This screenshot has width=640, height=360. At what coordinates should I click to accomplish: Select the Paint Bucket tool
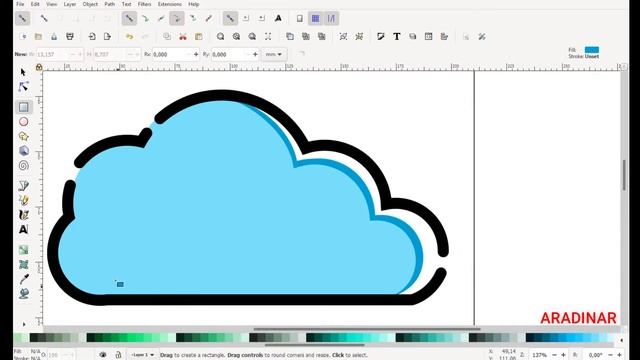(x=24, y=293)
